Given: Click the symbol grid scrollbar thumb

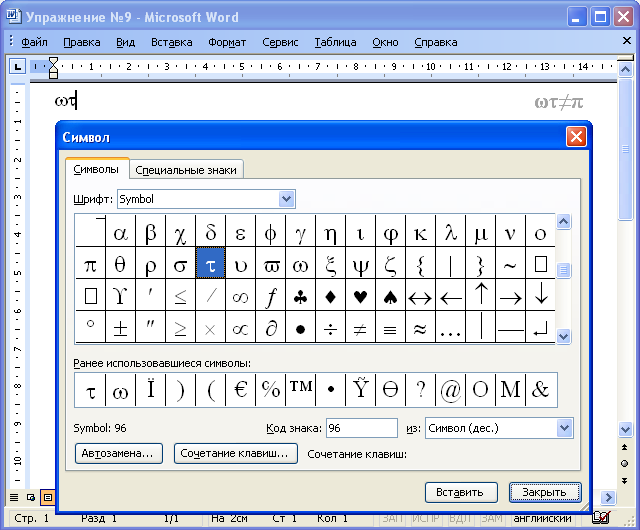Looking at the screenshot, I should pos(564,270).
